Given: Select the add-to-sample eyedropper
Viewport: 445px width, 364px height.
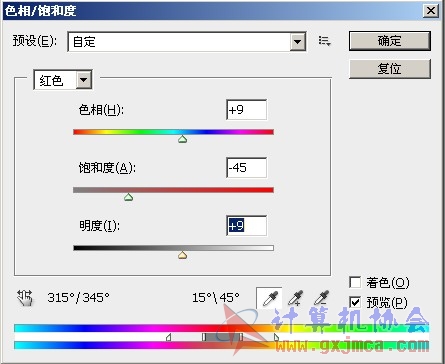Looking at the screenshot, I should tap(295, 298).
